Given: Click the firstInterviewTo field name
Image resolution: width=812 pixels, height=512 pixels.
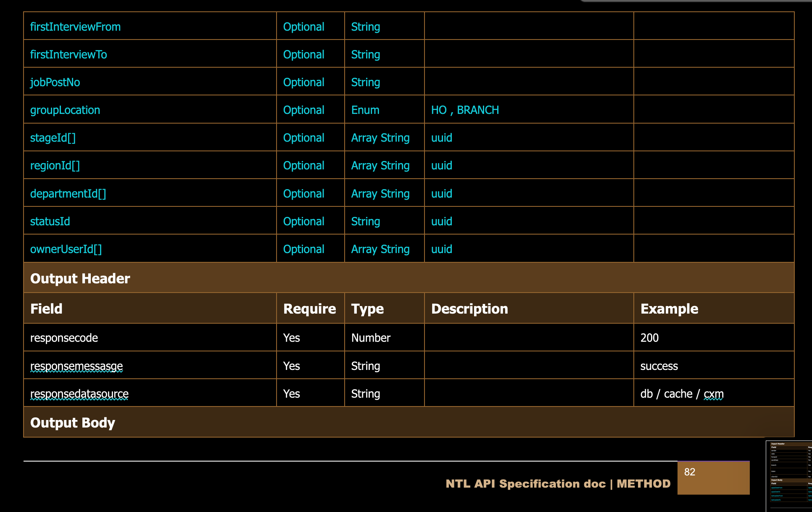Looking at the screenshot, I should click(x=69, y=55).
